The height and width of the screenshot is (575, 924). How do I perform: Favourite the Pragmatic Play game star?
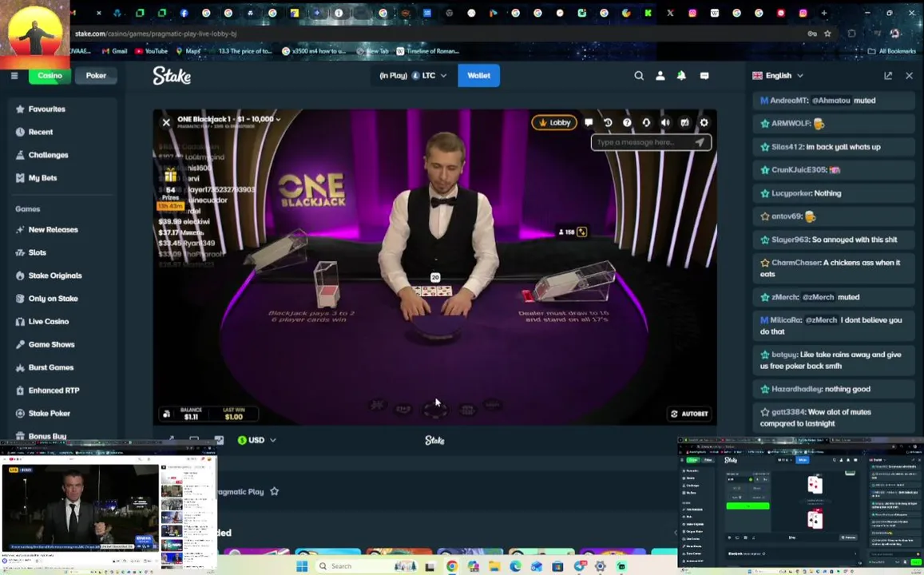click(274, 491)
